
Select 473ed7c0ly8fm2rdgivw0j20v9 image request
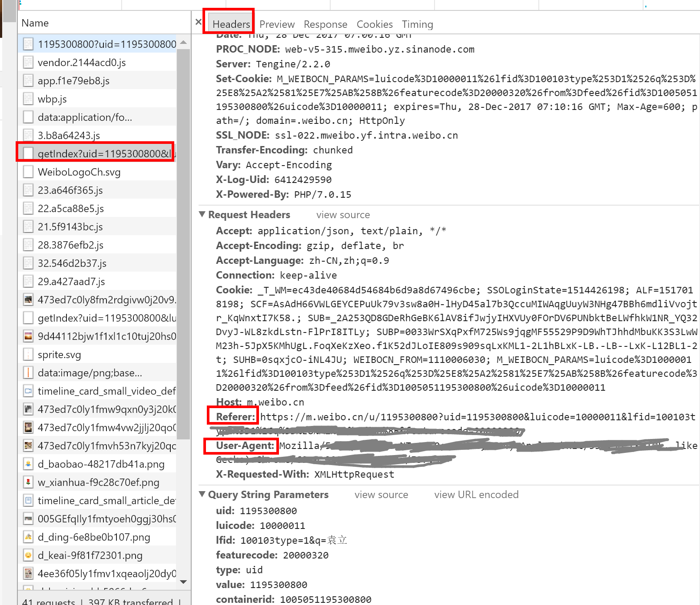(97, 300)
